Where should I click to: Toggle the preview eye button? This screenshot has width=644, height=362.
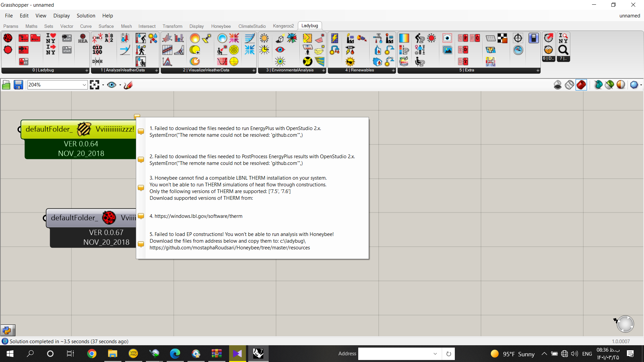pos(112,85)
